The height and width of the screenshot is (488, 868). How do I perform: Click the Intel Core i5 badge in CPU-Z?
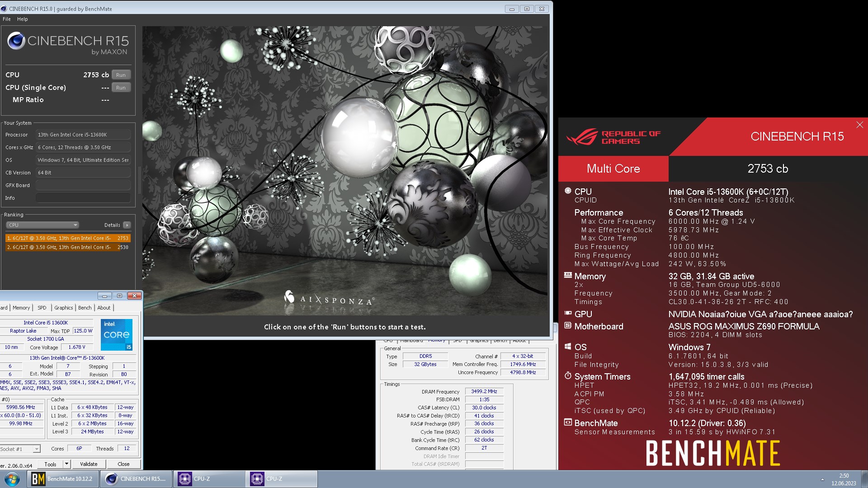[x=116, y=335]
